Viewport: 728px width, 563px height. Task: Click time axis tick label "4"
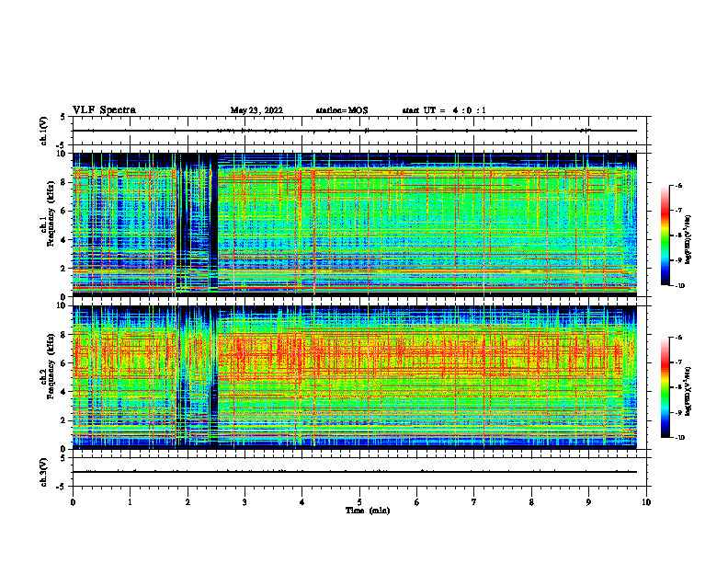pos(302,502)
